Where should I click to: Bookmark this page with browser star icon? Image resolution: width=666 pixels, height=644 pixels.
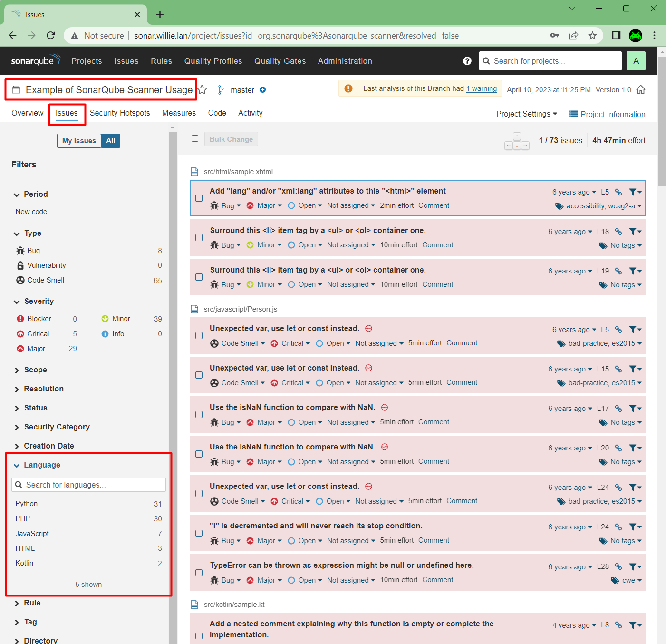click(592, 36)
